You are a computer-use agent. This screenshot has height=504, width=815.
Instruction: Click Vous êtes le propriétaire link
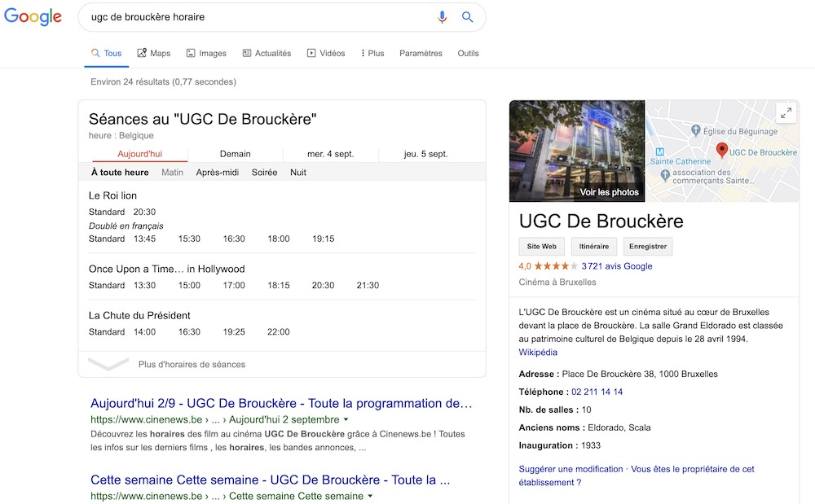click(x=637, y=476)
